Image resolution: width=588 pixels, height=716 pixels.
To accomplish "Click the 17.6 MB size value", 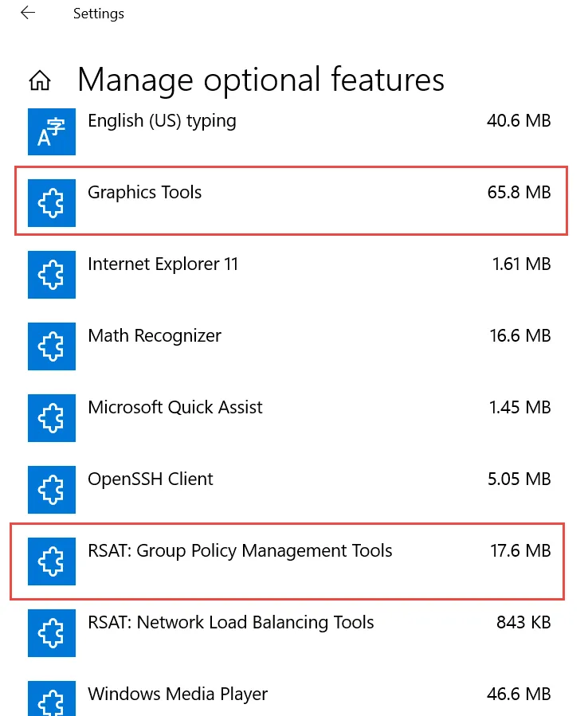I will [520, 550].
